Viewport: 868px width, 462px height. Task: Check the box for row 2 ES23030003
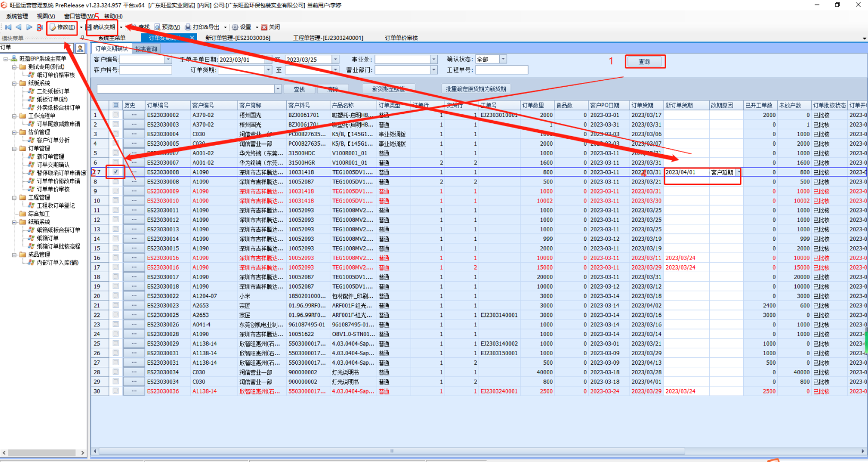pos(116,124)
